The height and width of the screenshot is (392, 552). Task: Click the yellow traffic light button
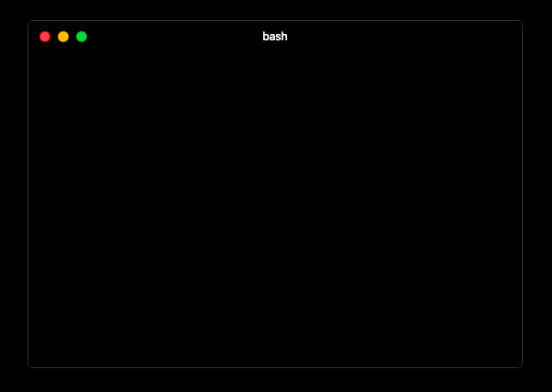pyautogui.click(x=63, y=37)
